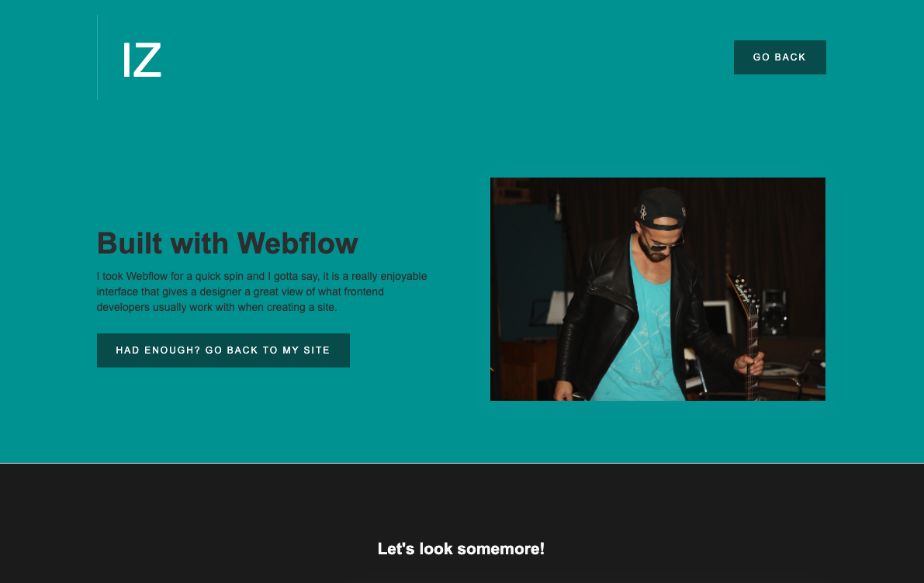The height and width of the screenshot is (583, 924).
Task: Click the hand gripping the guitar neck
Action: coord(749,363)
